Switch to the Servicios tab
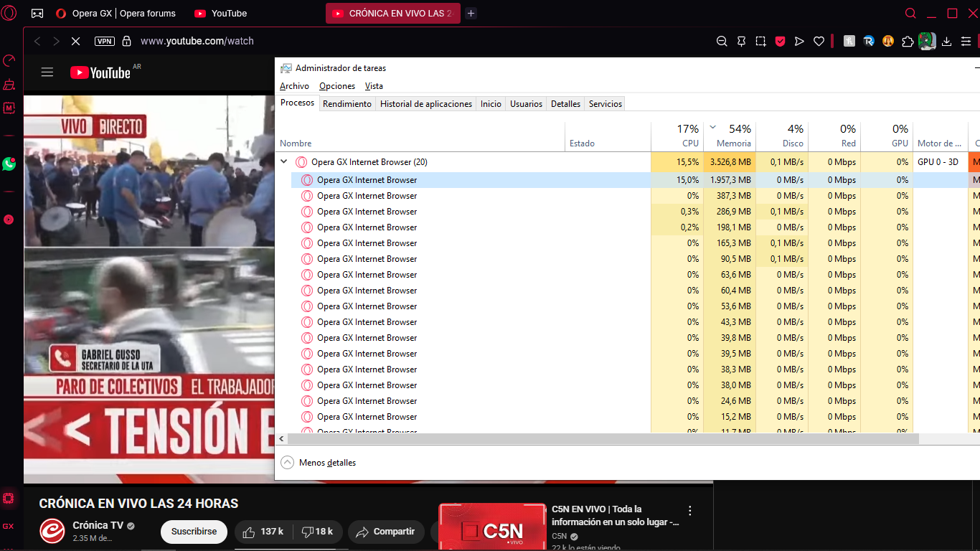The height and width of the screenshot is (551, 980). tap(606, 104)
